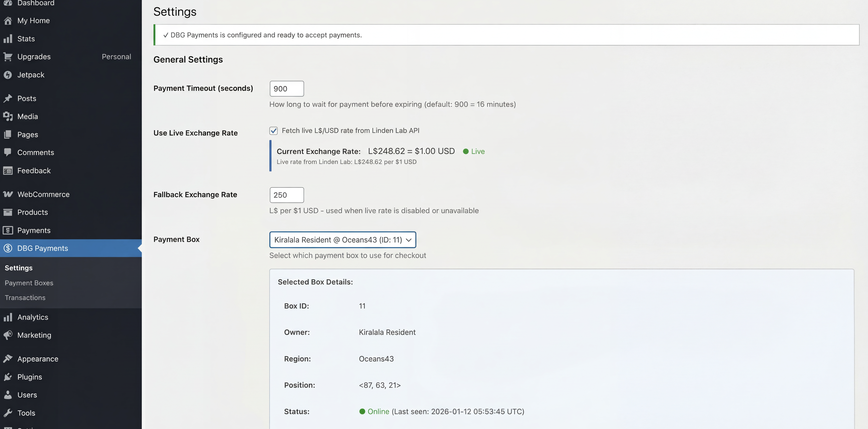Go to the Products menu
Image resolution: width=868 pixels, height=429 pixels.
tap(33, 212)
